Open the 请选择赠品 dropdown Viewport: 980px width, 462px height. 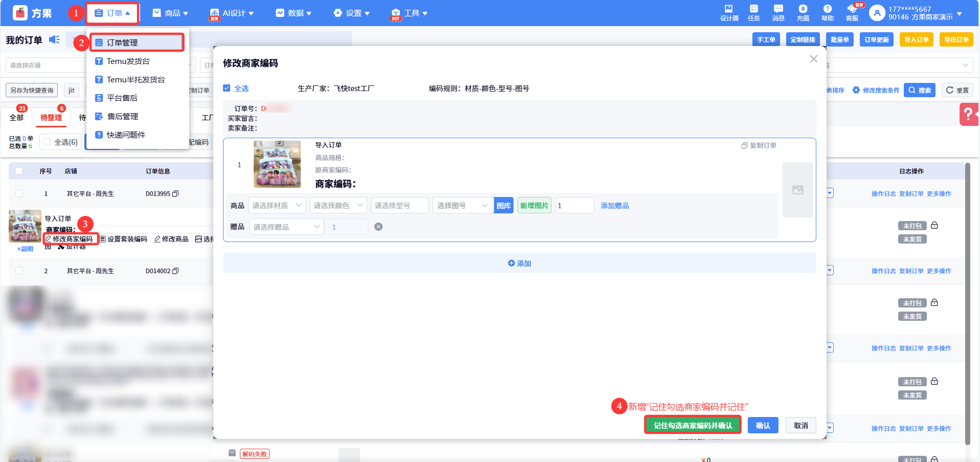pos(286,227)
